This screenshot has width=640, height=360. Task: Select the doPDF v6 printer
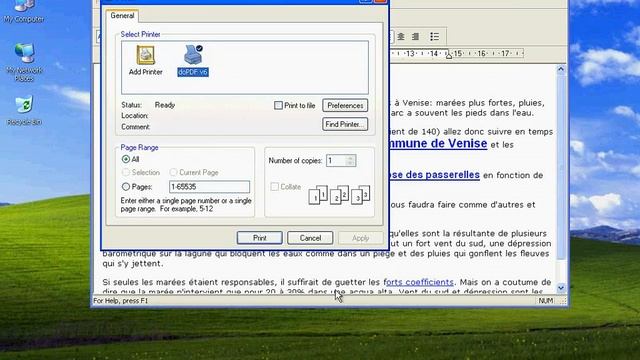pos(193,60)
